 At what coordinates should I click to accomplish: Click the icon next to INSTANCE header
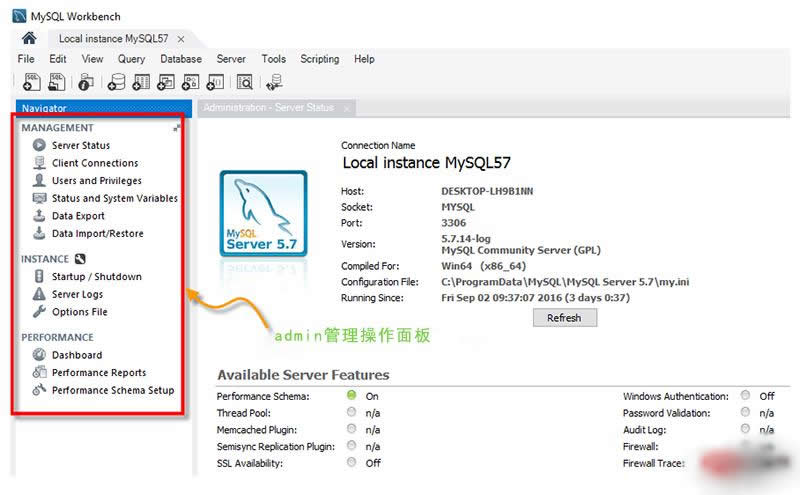click(79, 259)
